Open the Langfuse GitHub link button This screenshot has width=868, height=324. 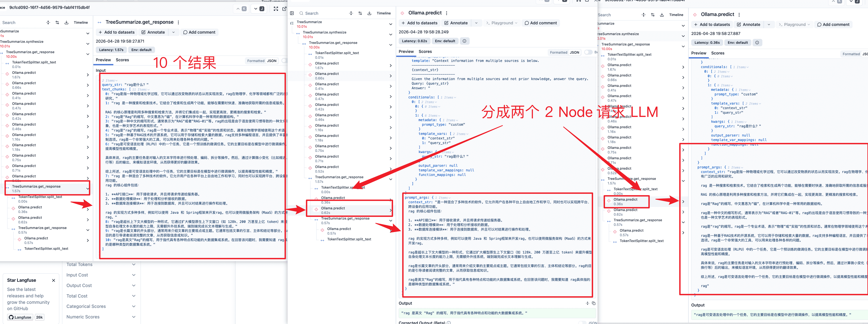(20, 317)
